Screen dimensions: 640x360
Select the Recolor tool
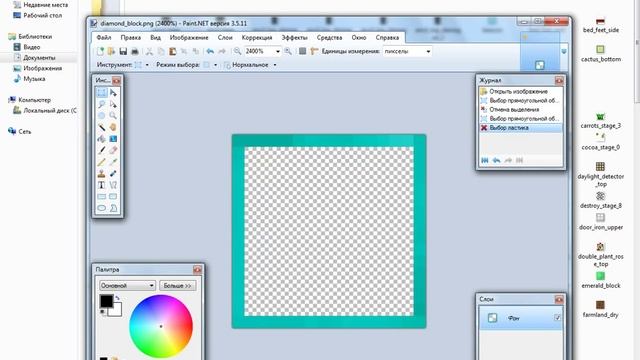point(113,173)
